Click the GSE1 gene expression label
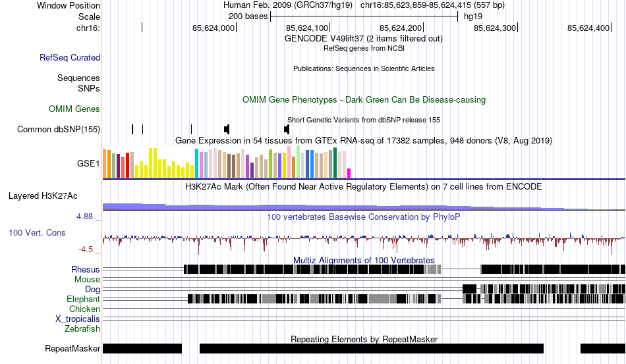Screen dimensions: 626x364 click(88, 163)
